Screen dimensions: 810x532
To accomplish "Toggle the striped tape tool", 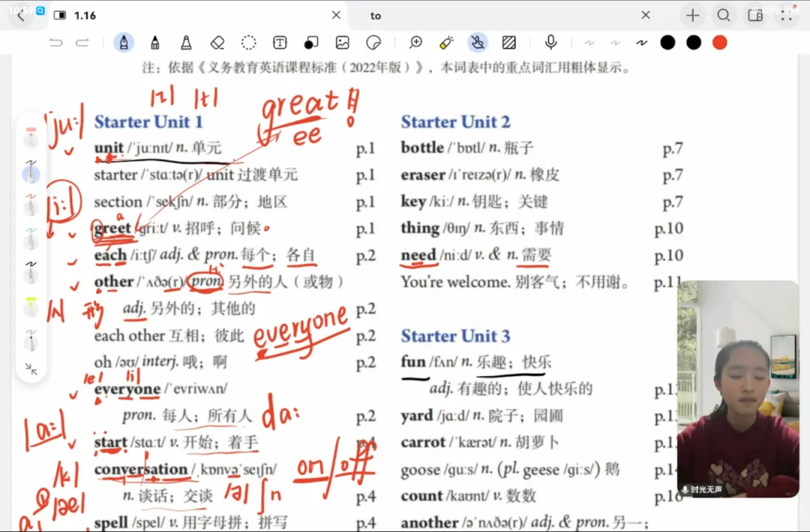I will 509,43.
